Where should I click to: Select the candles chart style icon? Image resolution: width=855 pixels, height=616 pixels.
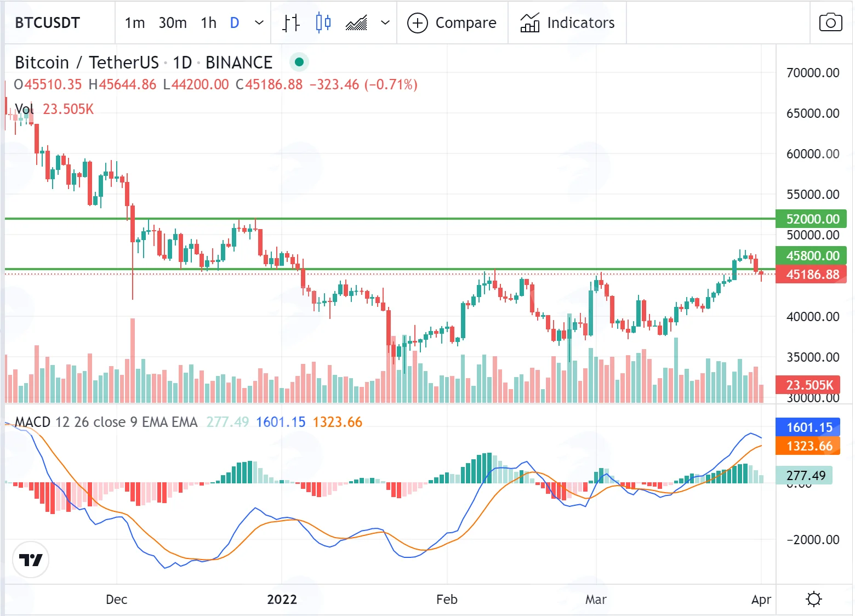323,22
